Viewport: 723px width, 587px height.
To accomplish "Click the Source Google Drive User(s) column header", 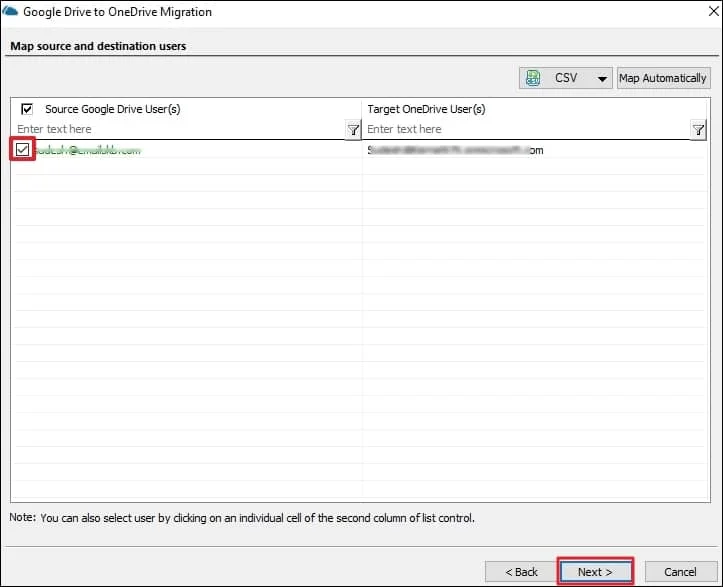I will (113, 109).
